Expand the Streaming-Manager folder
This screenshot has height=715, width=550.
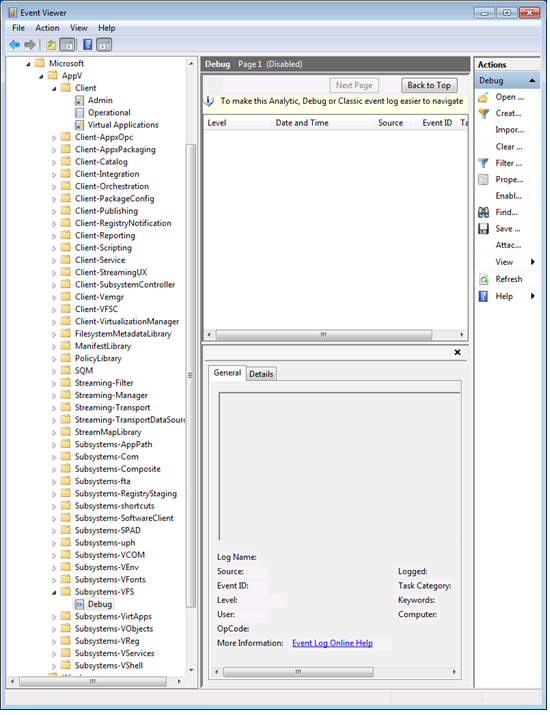click(54, 395)
